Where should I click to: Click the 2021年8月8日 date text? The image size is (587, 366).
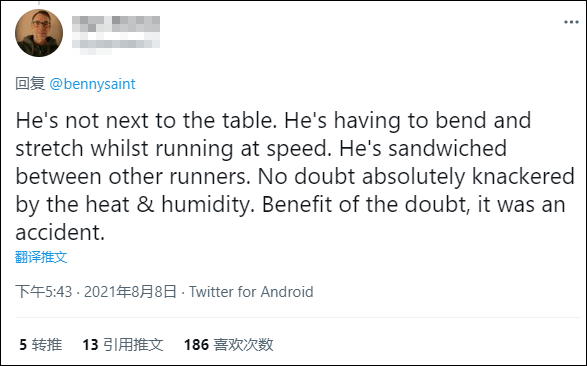point(130,292)
